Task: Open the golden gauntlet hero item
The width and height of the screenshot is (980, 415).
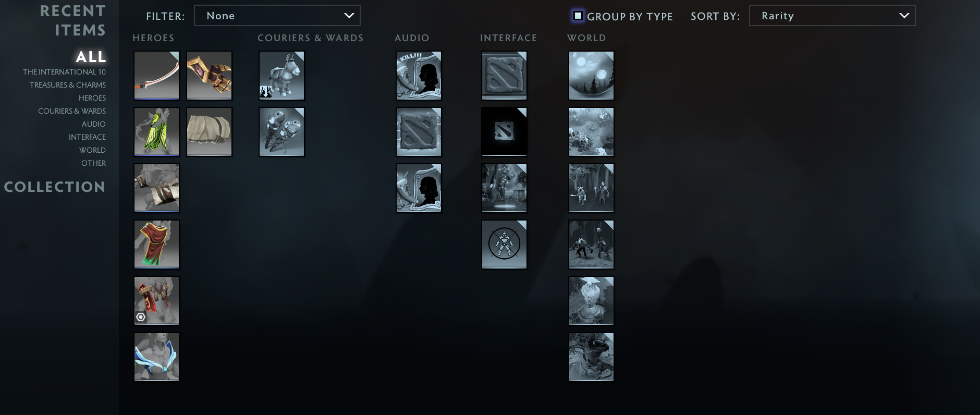Action: (x=210, y=76)
